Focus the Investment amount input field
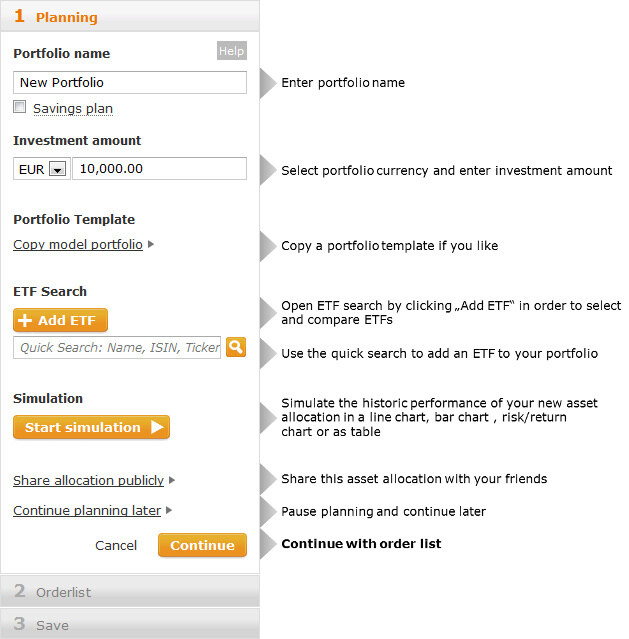 159,168
